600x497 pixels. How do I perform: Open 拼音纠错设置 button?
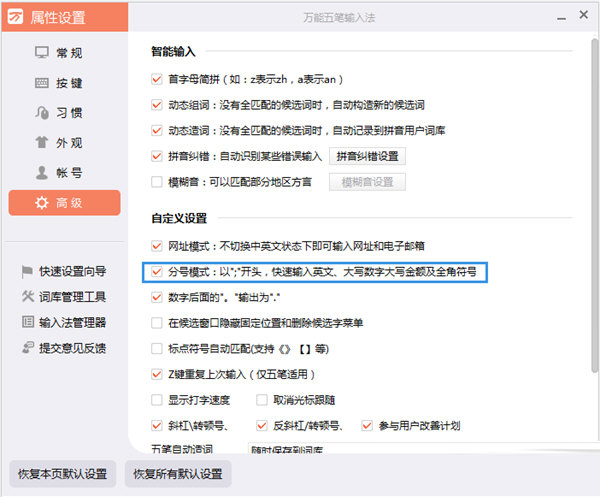(x=367, y=156)
